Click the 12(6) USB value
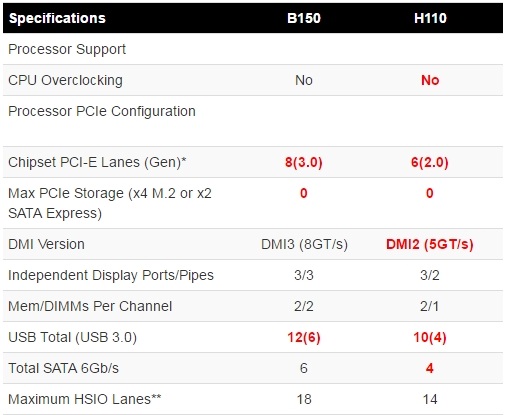Image resolution: width=505 pixels, height=415 pixels. pos(304,337)
